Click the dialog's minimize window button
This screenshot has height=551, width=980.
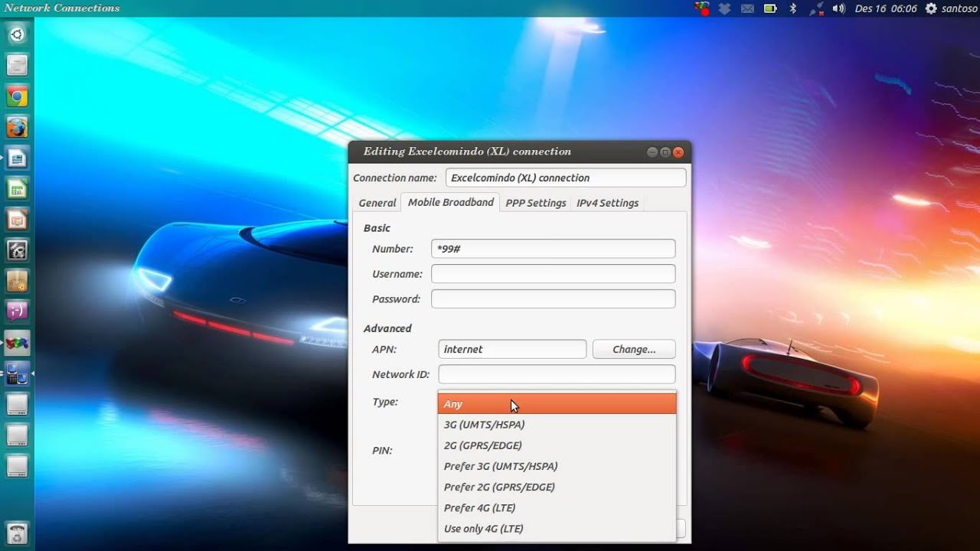(x=652, y=152)
